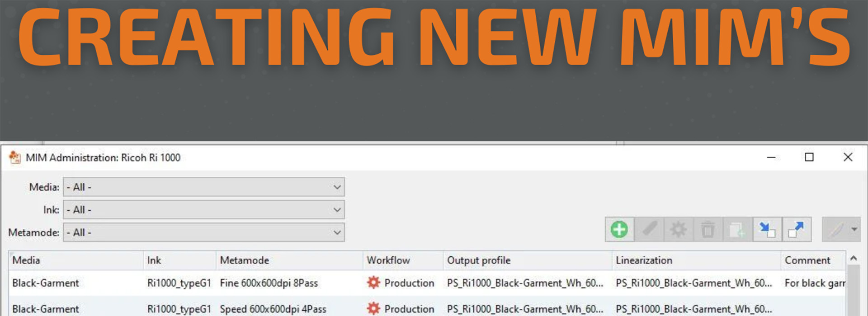Click Ri1000_typeG1 ink in Speed 4Pass row
The image size is (868, 316).
[179, 309]
